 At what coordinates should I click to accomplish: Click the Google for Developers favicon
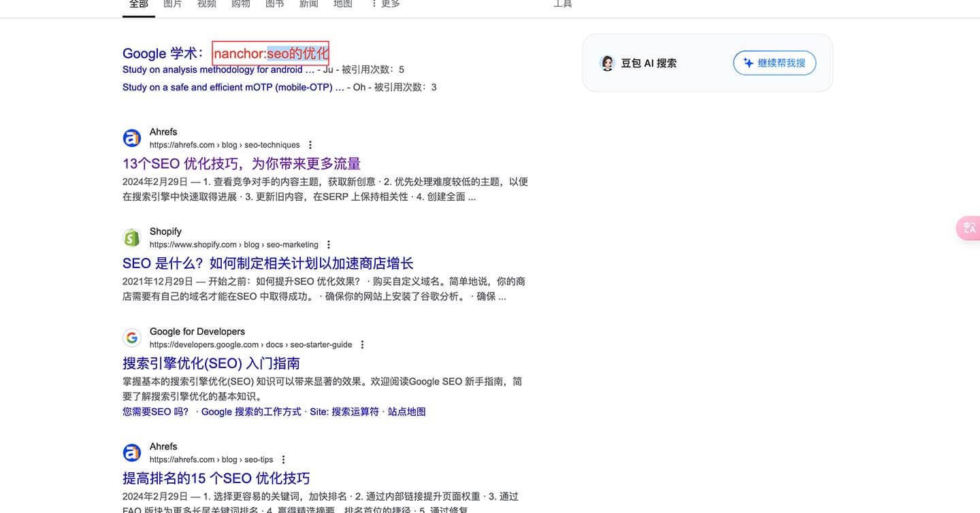coord(132,337)
